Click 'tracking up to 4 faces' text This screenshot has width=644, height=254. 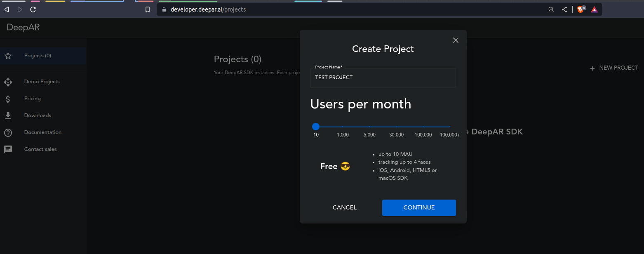click(x=404, y=162)
